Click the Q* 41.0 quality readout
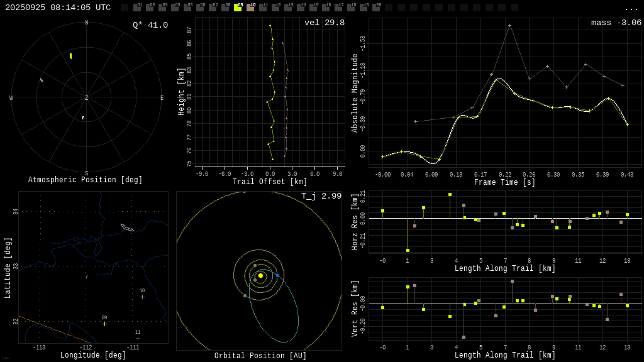 (150, 25)
